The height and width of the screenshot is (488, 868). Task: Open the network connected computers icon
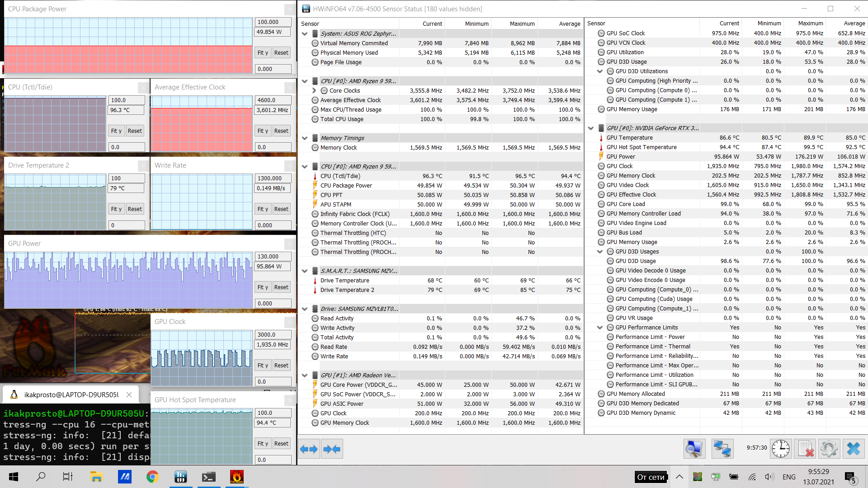click(722, 449)
